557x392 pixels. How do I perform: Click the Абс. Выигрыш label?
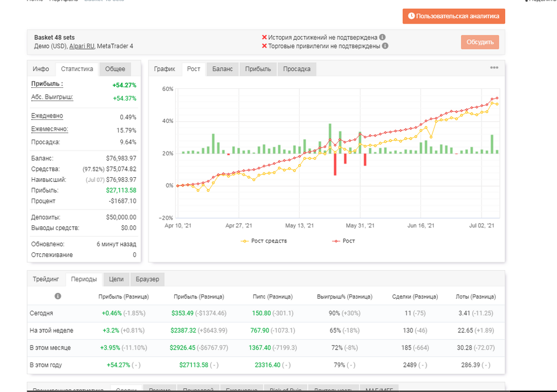[x=52, y=97]
